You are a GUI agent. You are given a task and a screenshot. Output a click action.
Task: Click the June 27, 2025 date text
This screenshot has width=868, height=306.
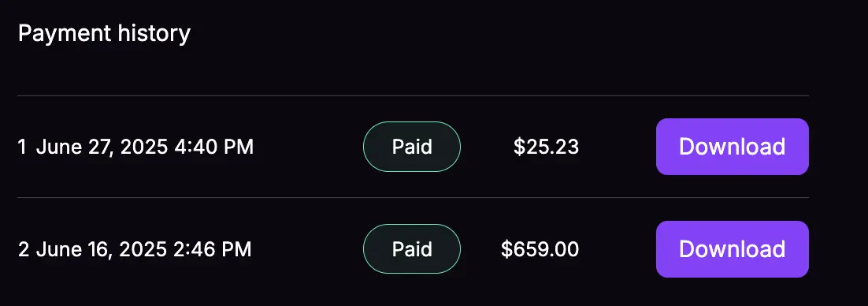pyautogui.click(x=102, y=147)
